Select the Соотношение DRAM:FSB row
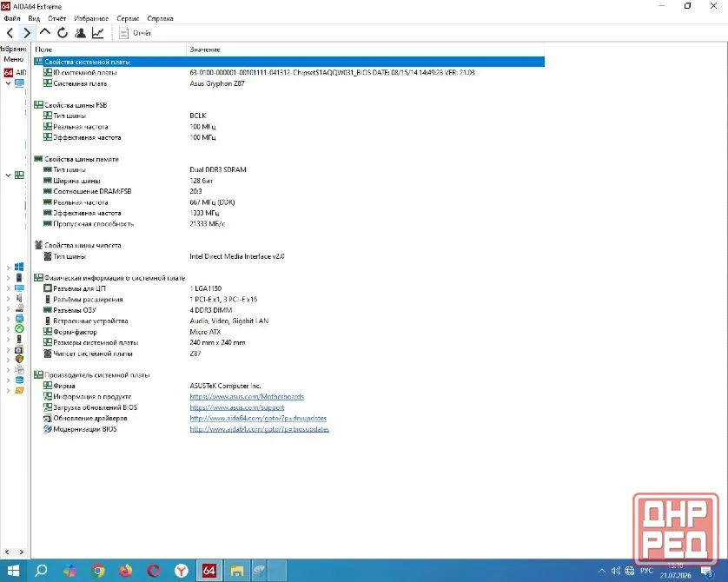This screenshot has width=728, height=582. tap(288, 191)
